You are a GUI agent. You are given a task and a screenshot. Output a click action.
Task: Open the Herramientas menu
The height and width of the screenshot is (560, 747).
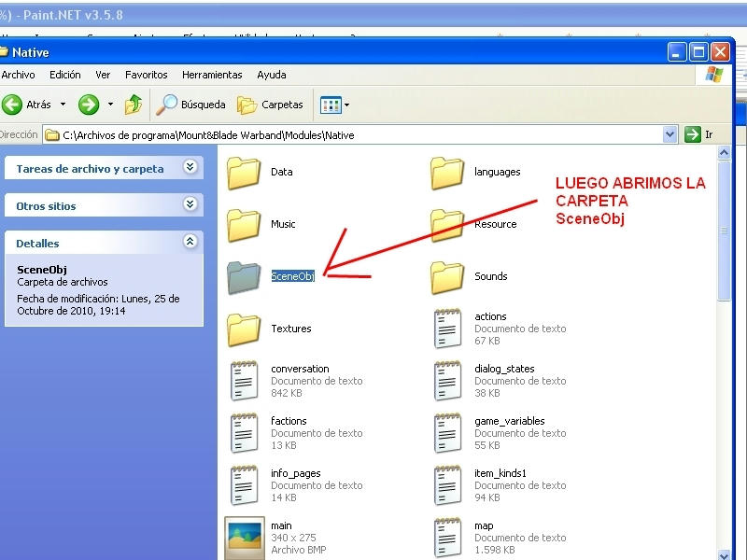[212, 75]
